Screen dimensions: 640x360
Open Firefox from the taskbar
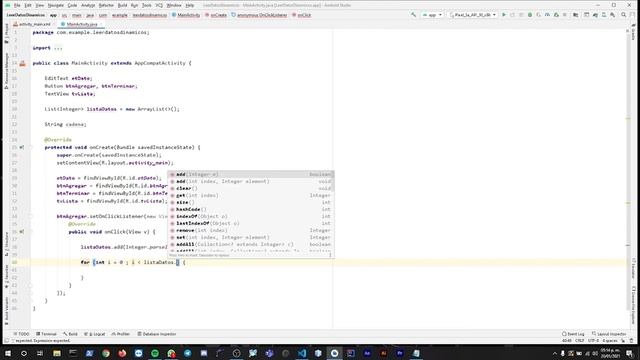click(122, 353)
